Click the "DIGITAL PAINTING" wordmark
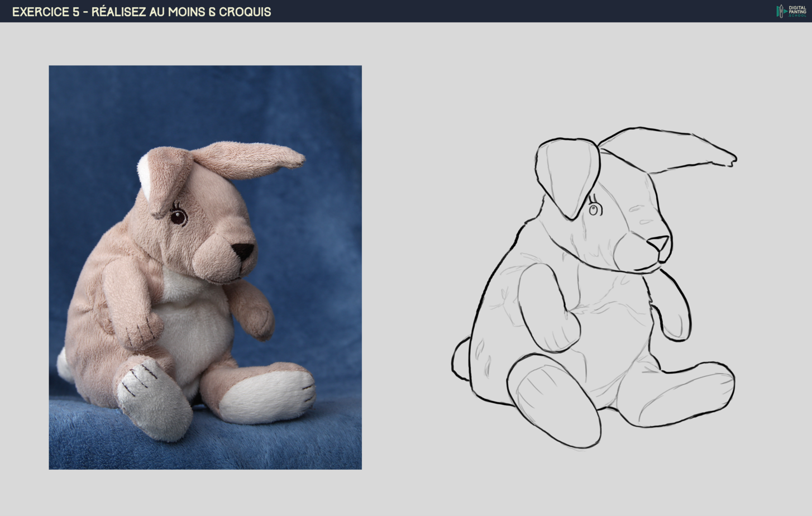Viewport: 812px width, 516px height. 797,9
